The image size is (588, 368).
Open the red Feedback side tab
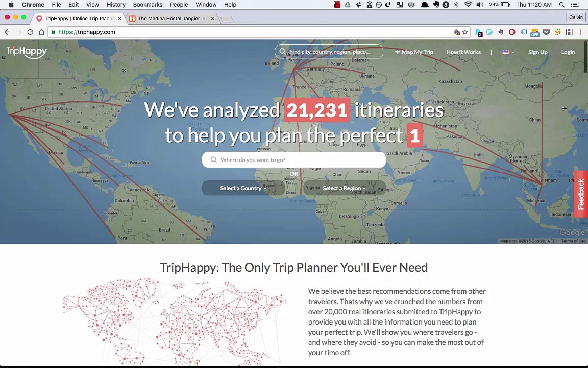tap(580, 194)
